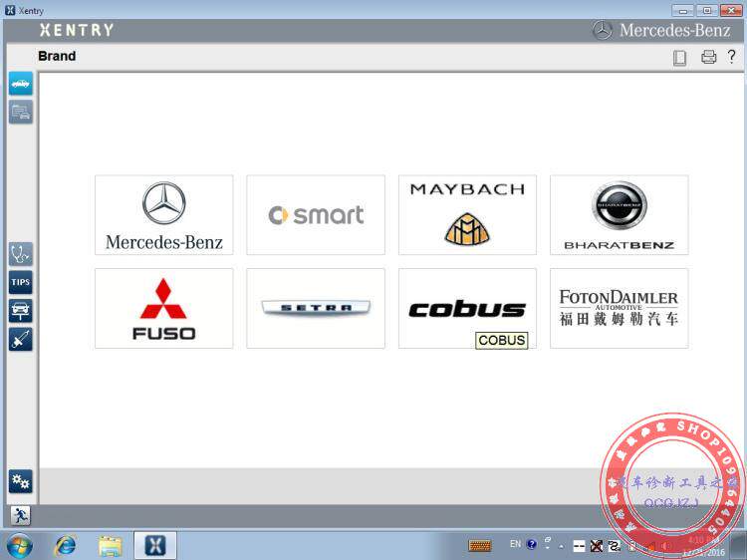Launch Internet Explorer from the taskbar
The image size is (747, 560).
tap(66, 546)
